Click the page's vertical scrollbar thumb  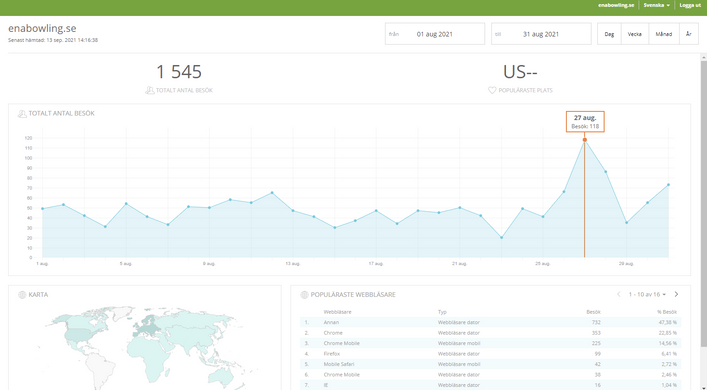coord(703,203)
